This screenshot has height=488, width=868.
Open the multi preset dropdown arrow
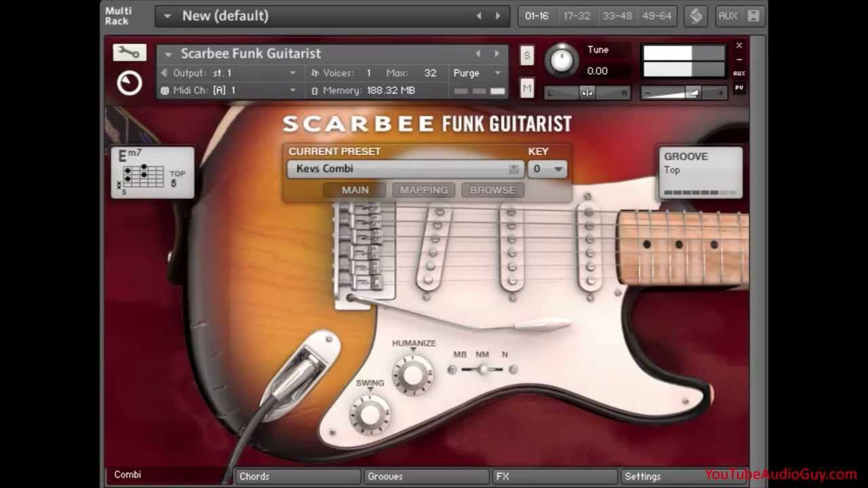click(167, 16)
